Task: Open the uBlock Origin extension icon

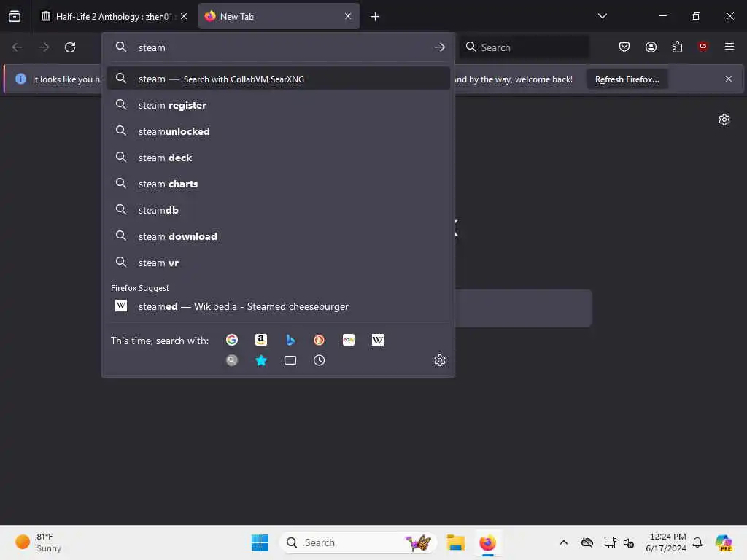Action: [x=703, y=47]
